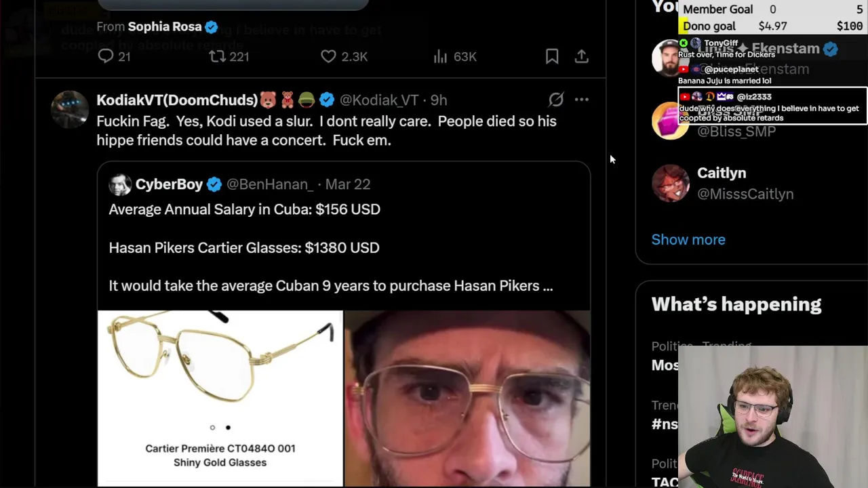Click the reply icon with 21 replies
The height and width of the screenshot is (488, 868).
106,56
